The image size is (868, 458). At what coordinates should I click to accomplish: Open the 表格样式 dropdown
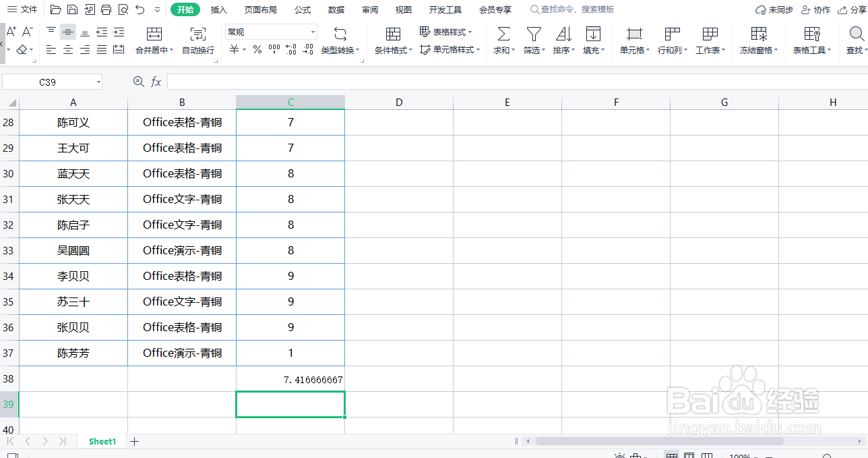point(446,32)
